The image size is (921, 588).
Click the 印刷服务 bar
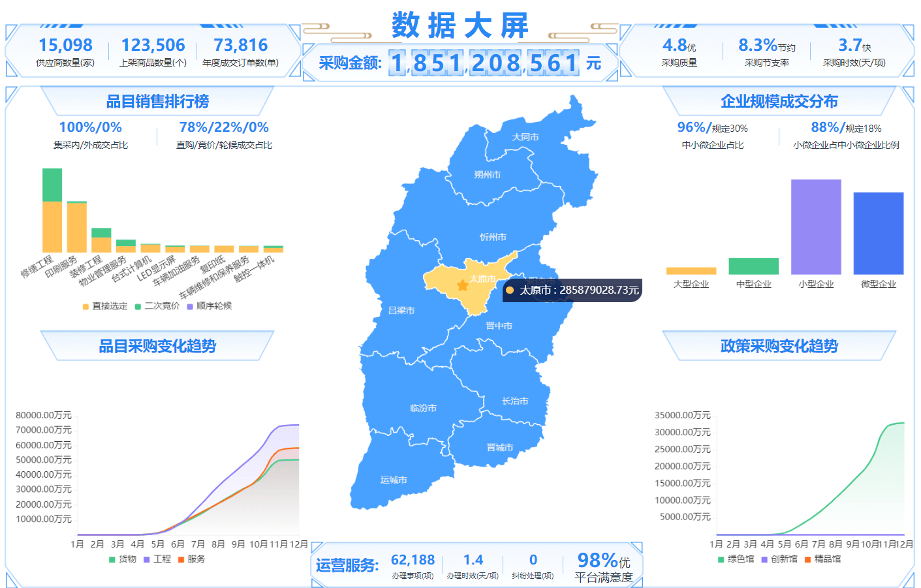click(76, 227)
